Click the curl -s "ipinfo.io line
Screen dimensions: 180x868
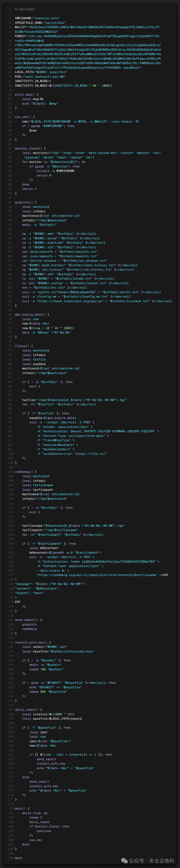(x=91, y=292)
